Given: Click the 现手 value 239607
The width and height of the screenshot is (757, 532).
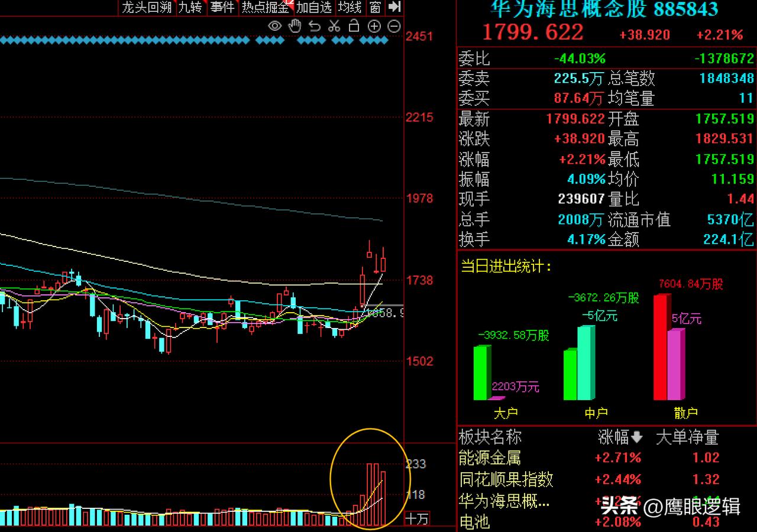Looking at the screenshot, I should pyautogui.click(x=581, y=199).
